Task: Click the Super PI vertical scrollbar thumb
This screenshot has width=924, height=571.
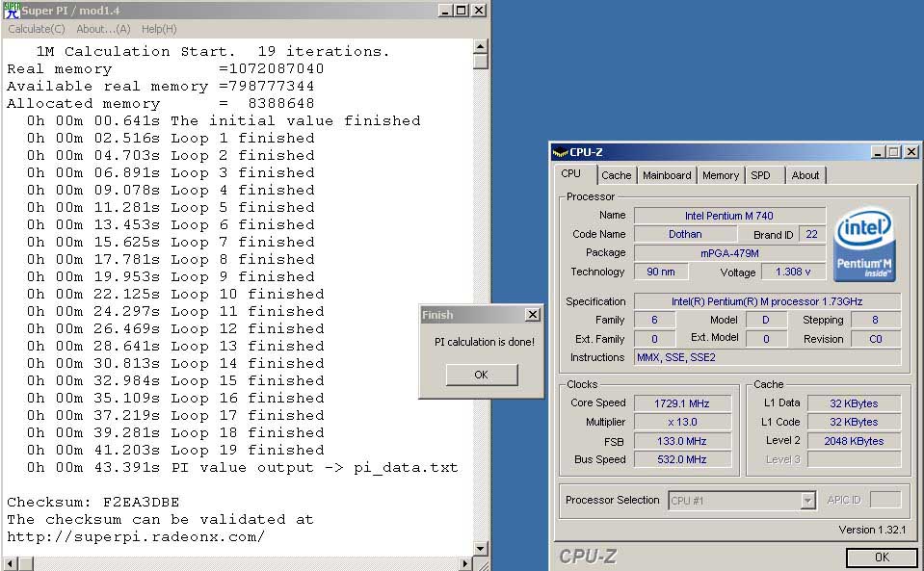Action: click(481, 62)
